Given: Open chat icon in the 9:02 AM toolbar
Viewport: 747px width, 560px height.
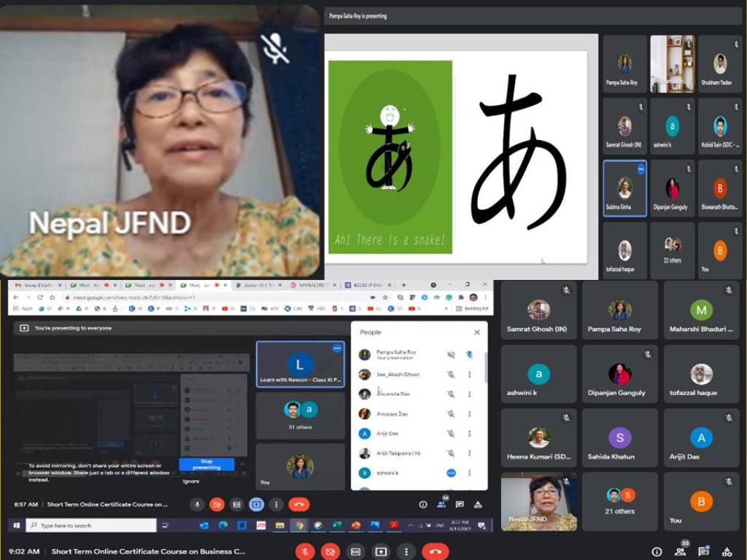Looking at the screenshot, I should (704, 551).
